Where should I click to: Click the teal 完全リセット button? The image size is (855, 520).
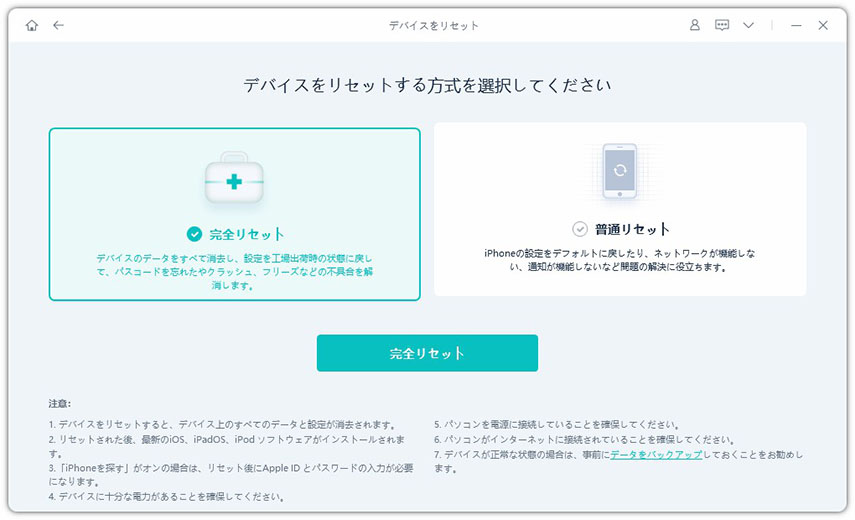click(x=427, y=353)
